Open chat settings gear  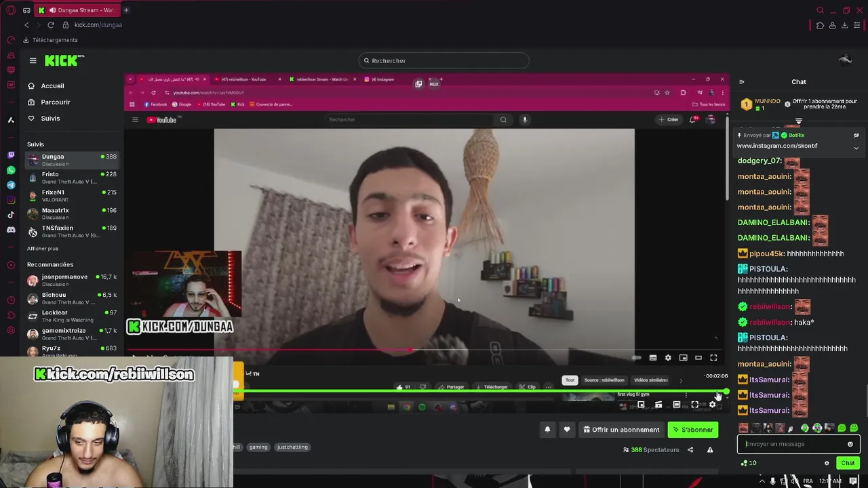pyautogui.click(x=827, y=463)
